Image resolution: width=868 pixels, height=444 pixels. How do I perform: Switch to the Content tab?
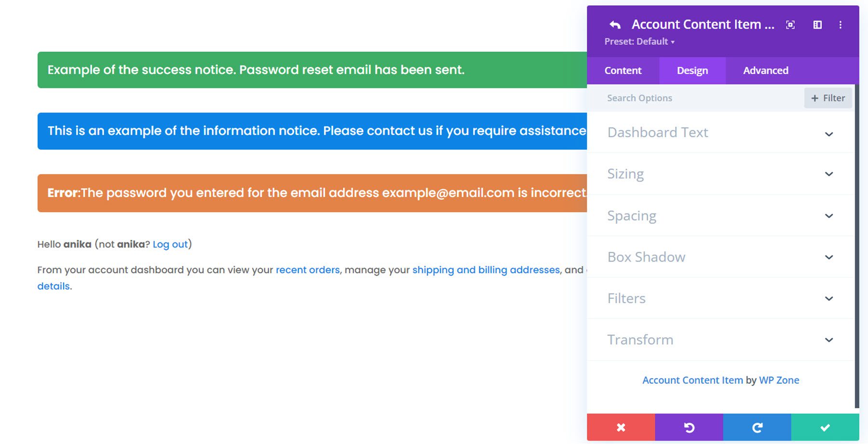(623, 70)
